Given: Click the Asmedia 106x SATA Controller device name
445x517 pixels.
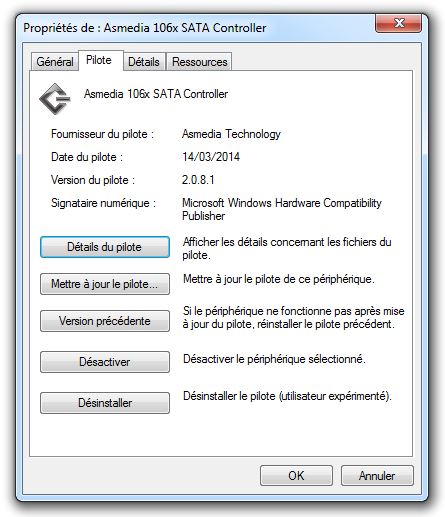Looking at the screenshot, I should (x=156, y=94).
